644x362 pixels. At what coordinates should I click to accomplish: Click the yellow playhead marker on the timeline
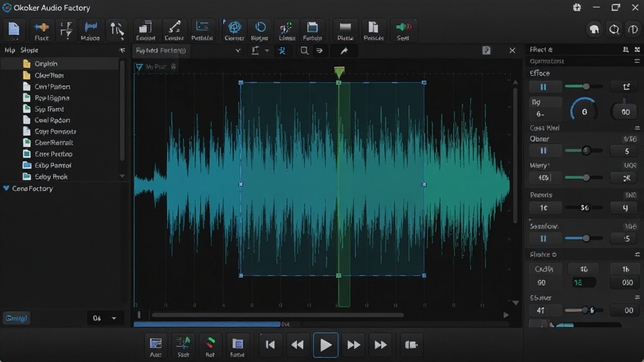click(339, 73)
